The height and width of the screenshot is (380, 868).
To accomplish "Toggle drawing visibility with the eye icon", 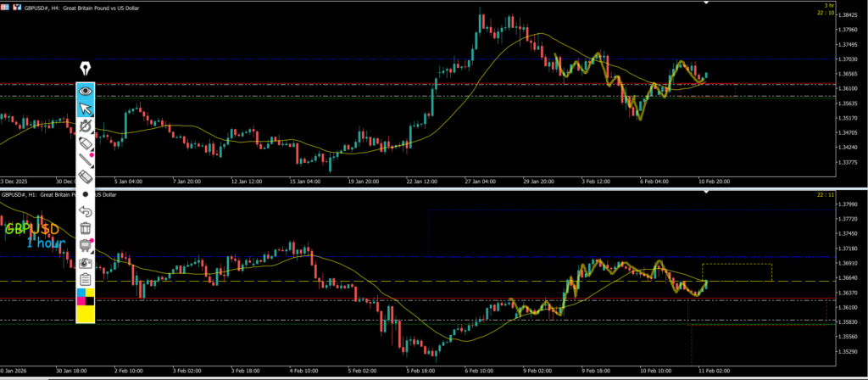I will (85, 90).
